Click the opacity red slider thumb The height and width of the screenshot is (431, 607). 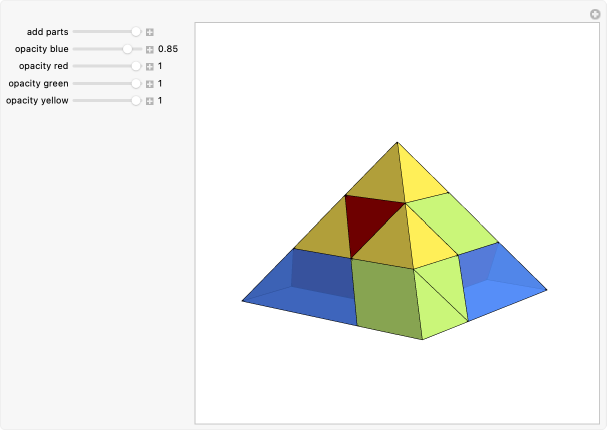click(136, 66)
